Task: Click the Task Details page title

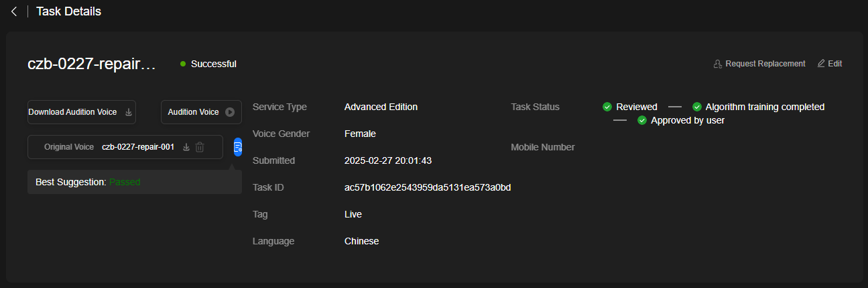Action: [68, 11]
